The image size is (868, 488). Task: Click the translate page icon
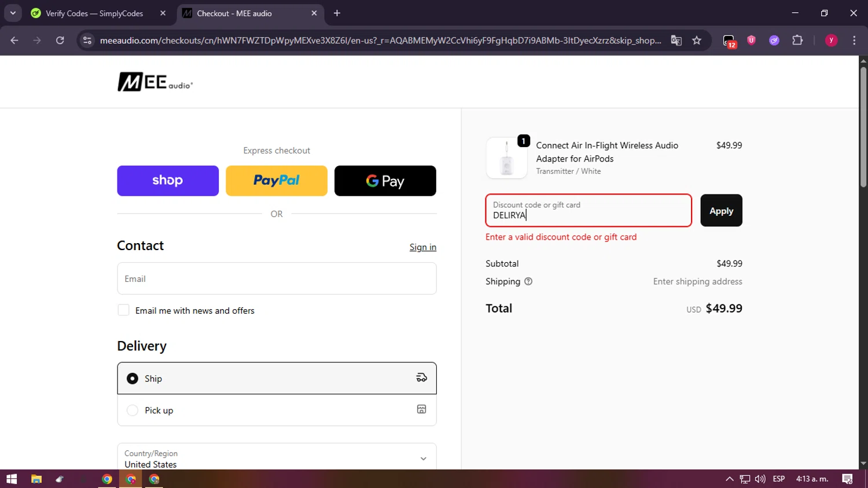coord(676,40)
